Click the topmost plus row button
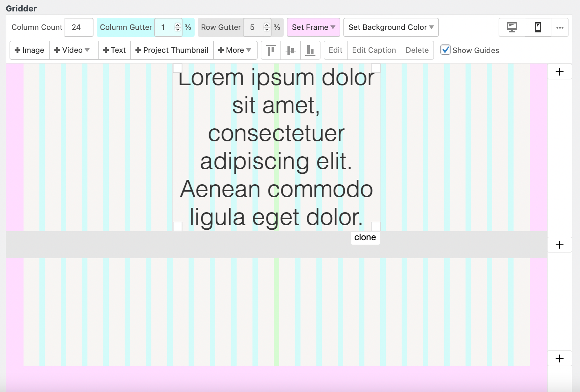 pos(559,72)
